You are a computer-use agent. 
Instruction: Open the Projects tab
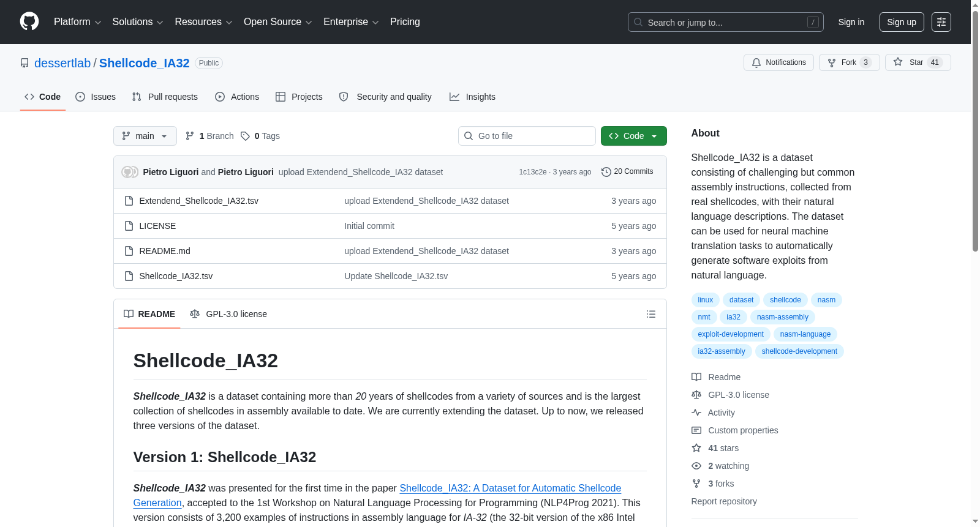coord(299,97)
